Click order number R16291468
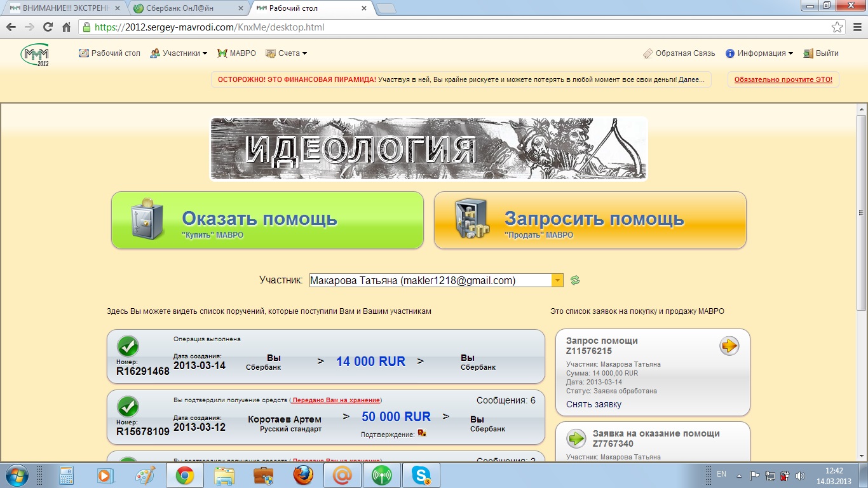 coord(143,372)
